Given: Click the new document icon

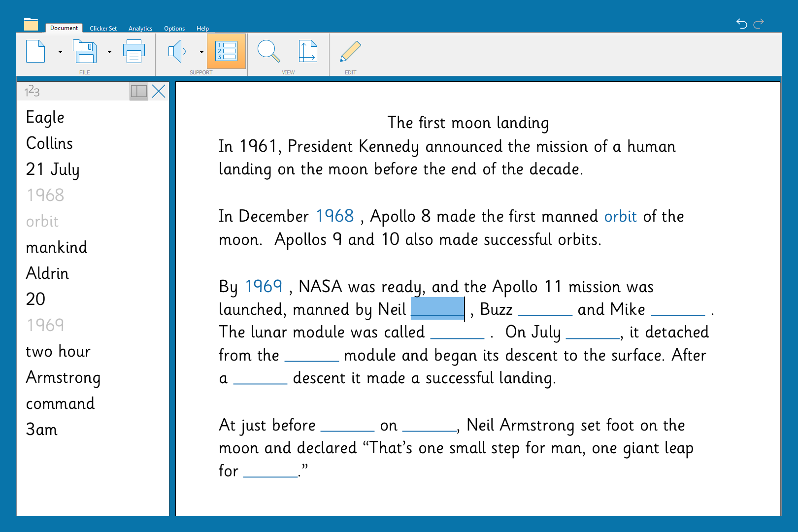Looking at the screenshot, I should (x=35, y=51).
